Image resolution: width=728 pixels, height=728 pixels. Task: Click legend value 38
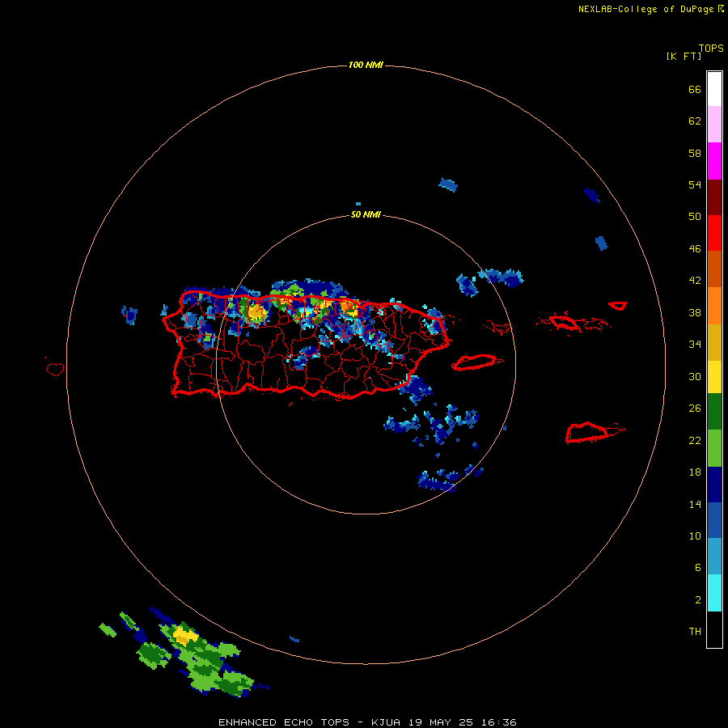click(695, 312)
